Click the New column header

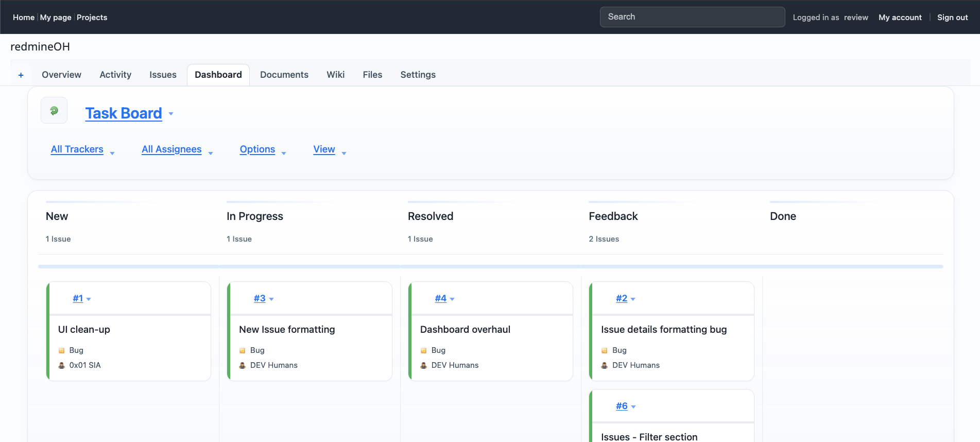tap(57, 216)
